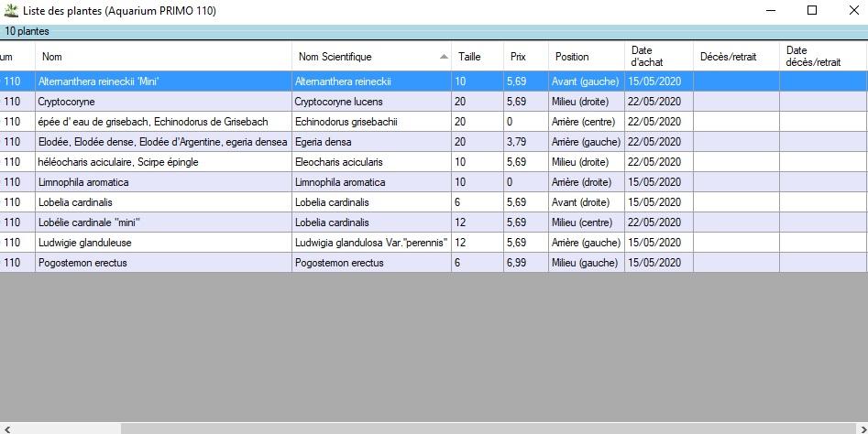Click Cryptocoryne lucens scientific name cell
Screen dimensions: 868x434
(x=372, y=102)
